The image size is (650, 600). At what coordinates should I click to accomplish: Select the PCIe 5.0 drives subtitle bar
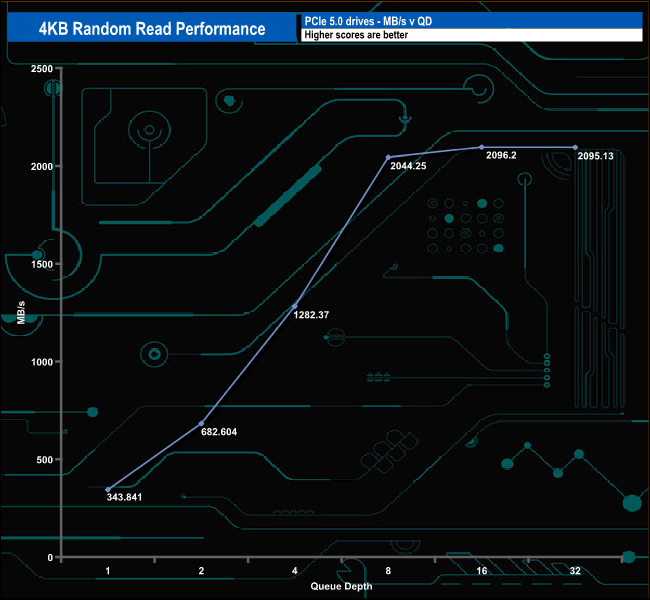[470, 21]
